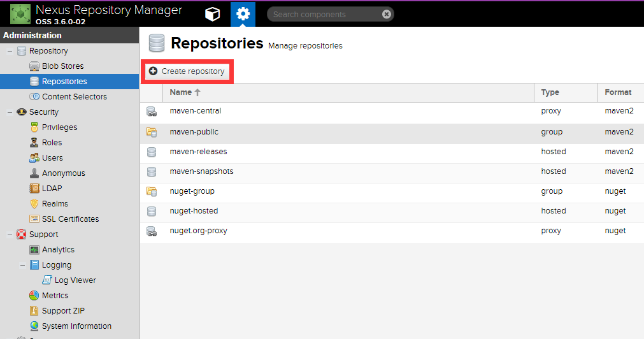Click the Support lifebuoy icon

pos(22,234)
